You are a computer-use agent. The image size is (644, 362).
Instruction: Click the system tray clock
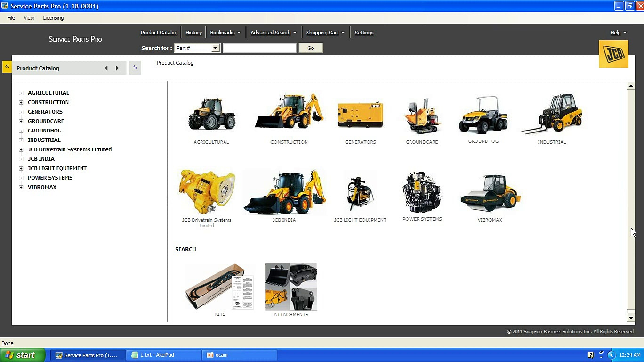(630, 355)
